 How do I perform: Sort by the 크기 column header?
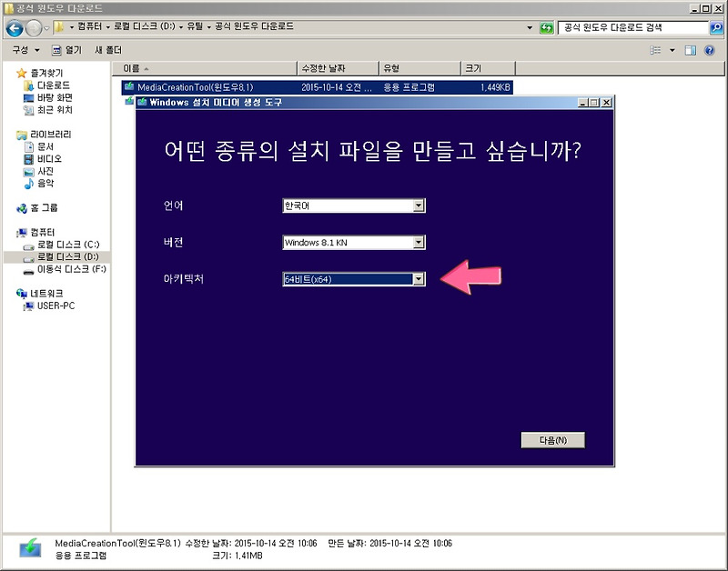click(488, 68)
